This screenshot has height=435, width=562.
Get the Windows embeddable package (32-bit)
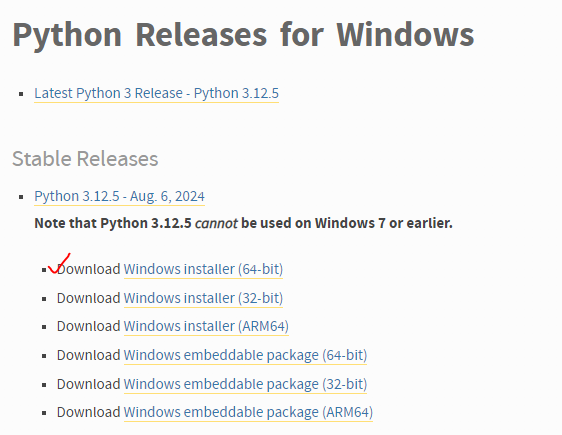click(x=245, y=384)
